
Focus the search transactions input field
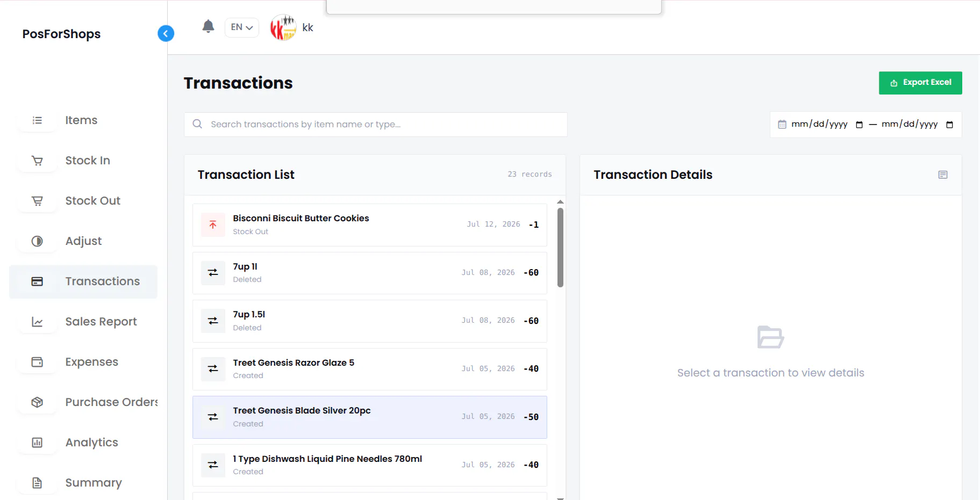[375, 125]
